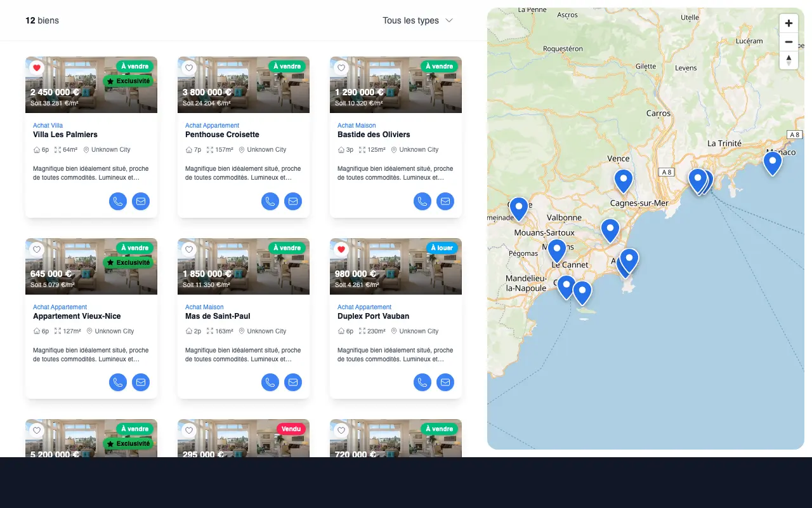Open Mas de Saint-Paul listing title

[x=218, y=316]
